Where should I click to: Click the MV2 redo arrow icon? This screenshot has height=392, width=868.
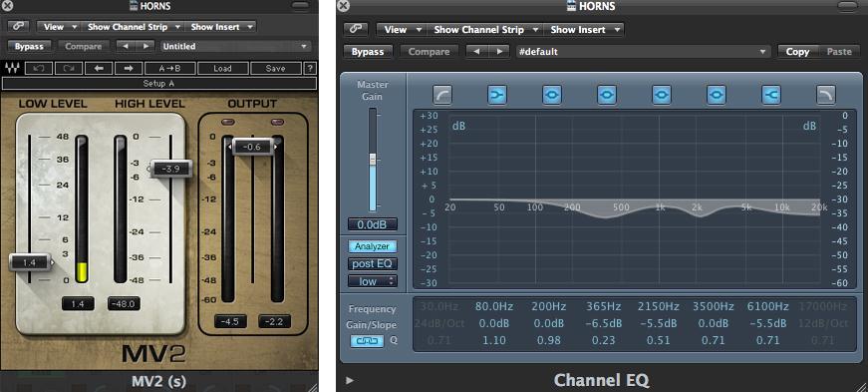point(69,68)
